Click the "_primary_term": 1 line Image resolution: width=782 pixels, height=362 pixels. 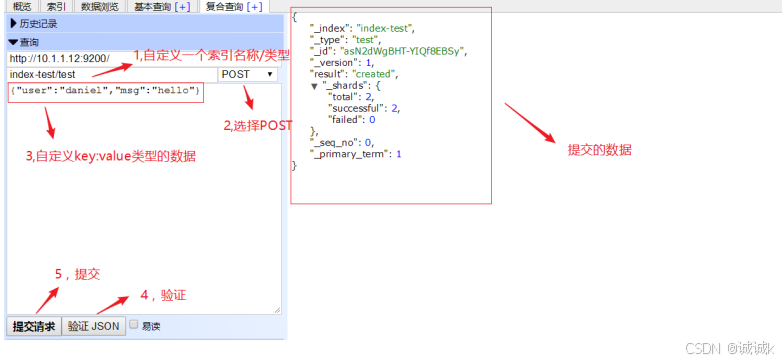tap(356, 155)
